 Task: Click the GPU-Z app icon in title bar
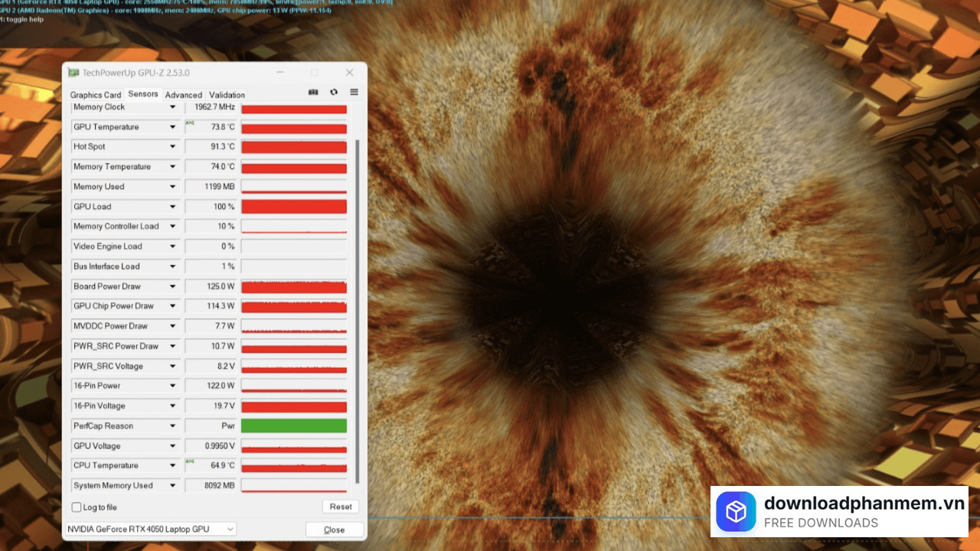[x=73, y=73]
